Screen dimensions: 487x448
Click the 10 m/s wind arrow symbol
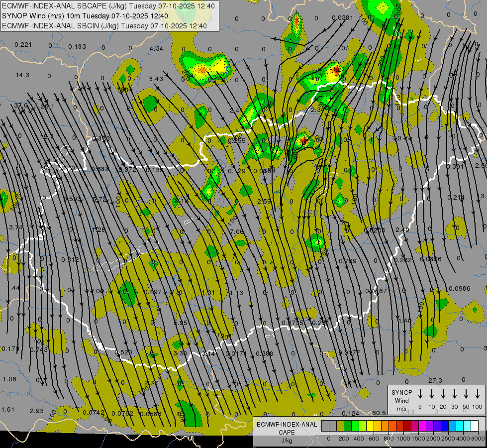pyautogui.click(x=431, y=394)
